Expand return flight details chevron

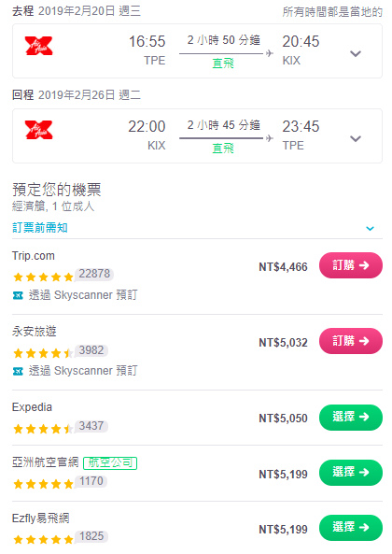pos(356,138)
